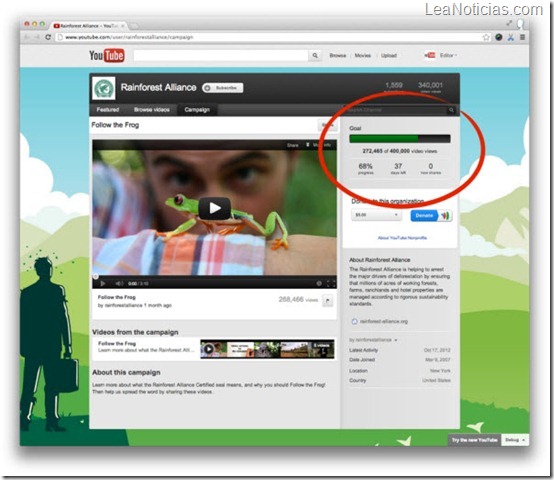
Task: Open the player settings gear
Action: point(319,283)
